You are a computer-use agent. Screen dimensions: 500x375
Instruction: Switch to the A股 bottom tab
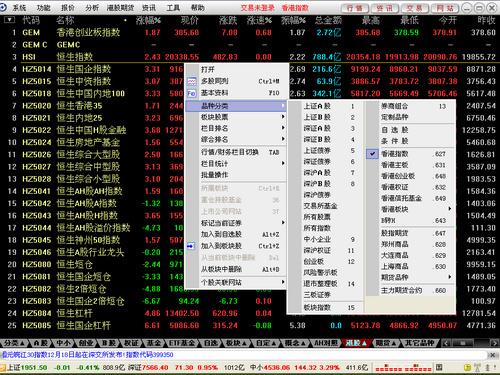tap(41, 343)
